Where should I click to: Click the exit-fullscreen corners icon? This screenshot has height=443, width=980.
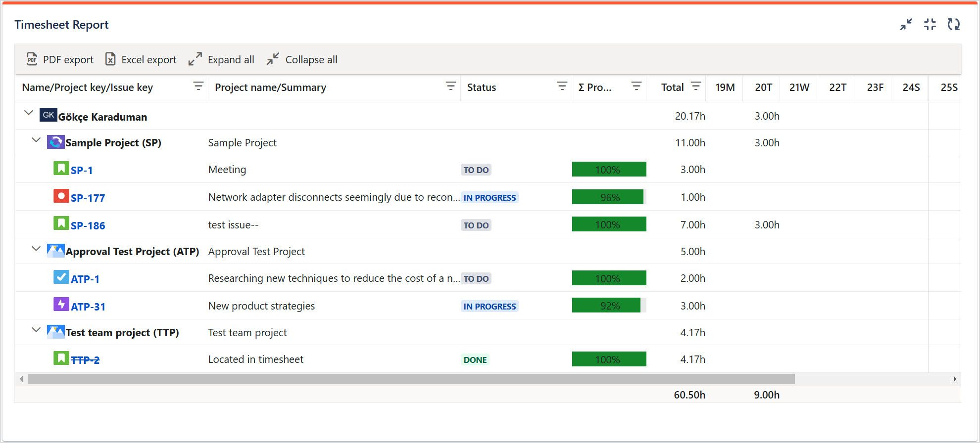(x=930, y=24)
